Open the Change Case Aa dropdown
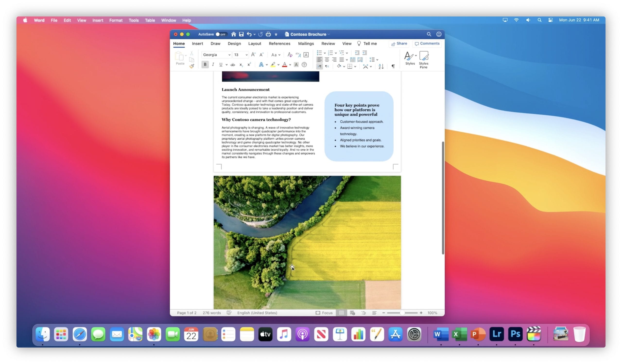This screenshot has width=622, height=364. tap(276, 55)
